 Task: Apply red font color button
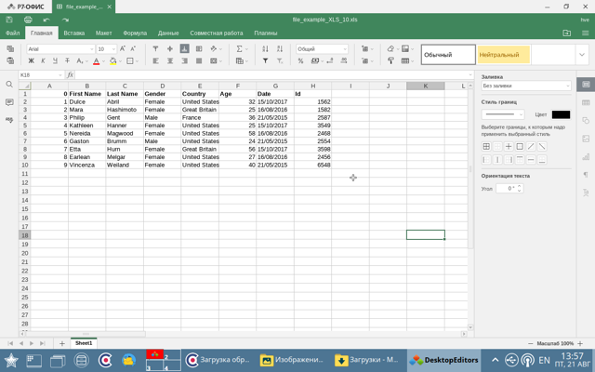click(96, 61)
